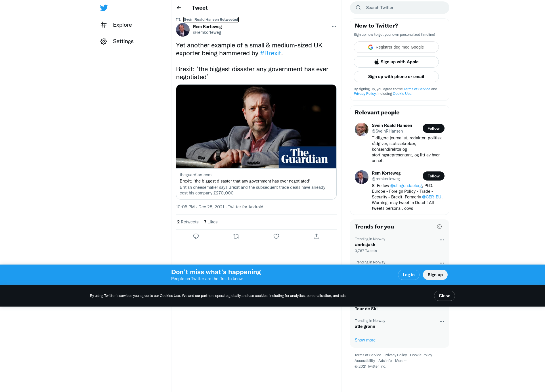This screenshot has width=545, height=392.
Task: Open the Guardian article image card
Action: (x=256, y=126)
